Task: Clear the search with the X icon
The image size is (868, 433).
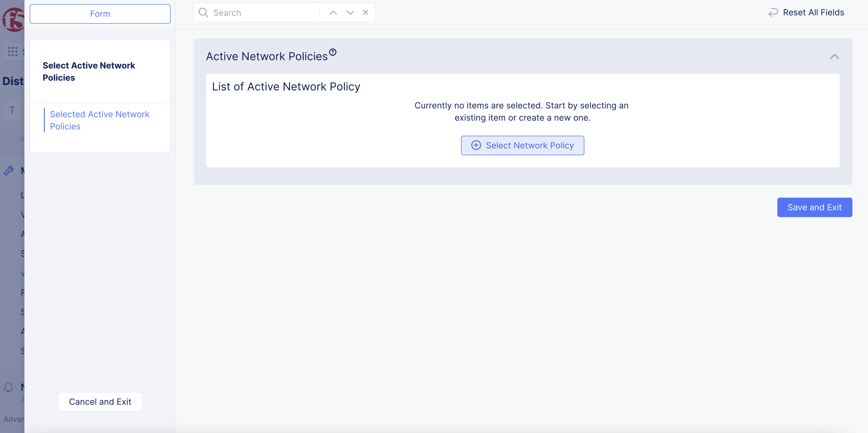Action: coord(366,12)
